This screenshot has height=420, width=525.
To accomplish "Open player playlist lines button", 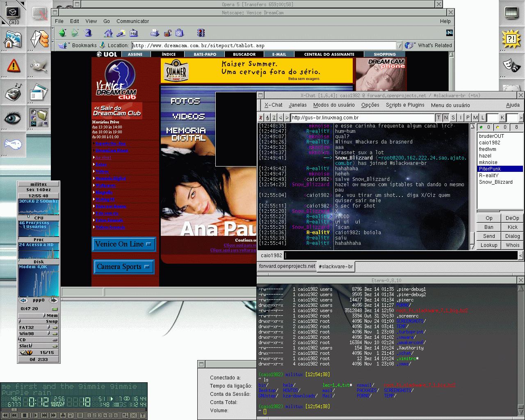I will 80,415.
